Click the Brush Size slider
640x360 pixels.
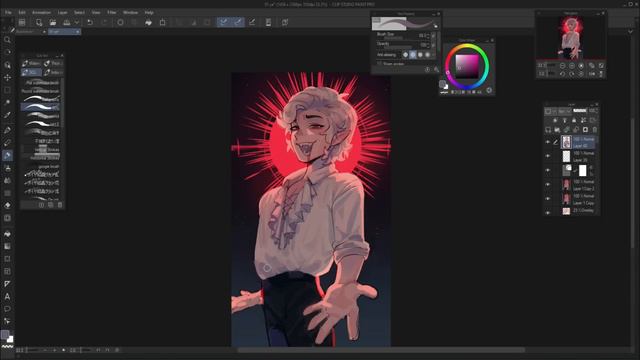[394, 38]
